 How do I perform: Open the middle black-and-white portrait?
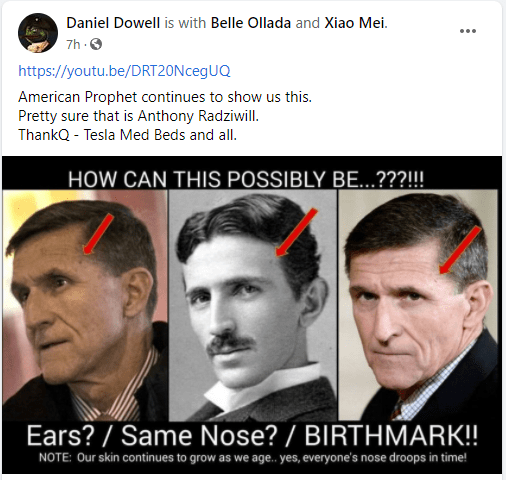tap(253, 305)
